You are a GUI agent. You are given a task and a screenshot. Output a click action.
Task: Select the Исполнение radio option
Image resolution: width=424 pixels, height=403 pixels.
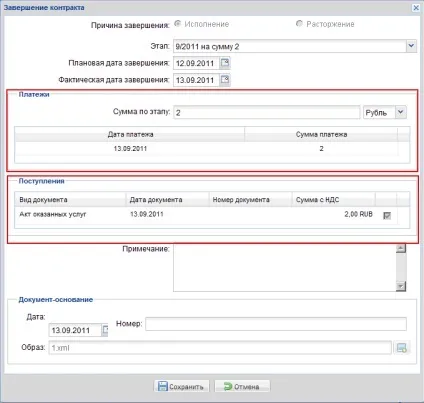178,24
